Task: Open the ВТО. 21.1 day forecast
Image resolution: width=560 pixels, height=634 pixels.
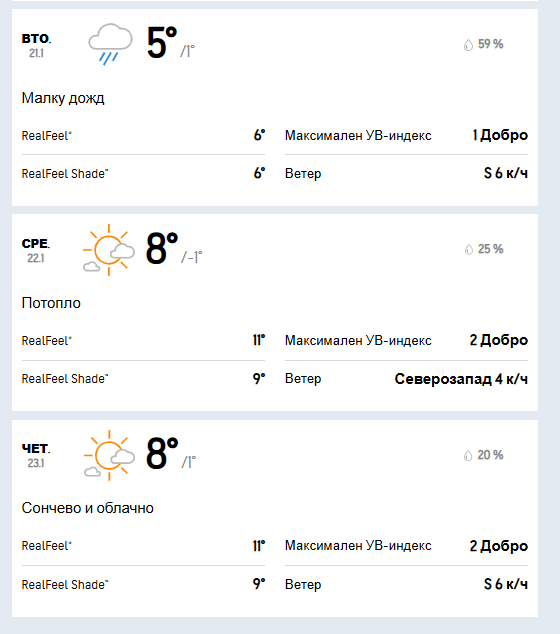Action: pyautogui.click(x=36, y=45)
